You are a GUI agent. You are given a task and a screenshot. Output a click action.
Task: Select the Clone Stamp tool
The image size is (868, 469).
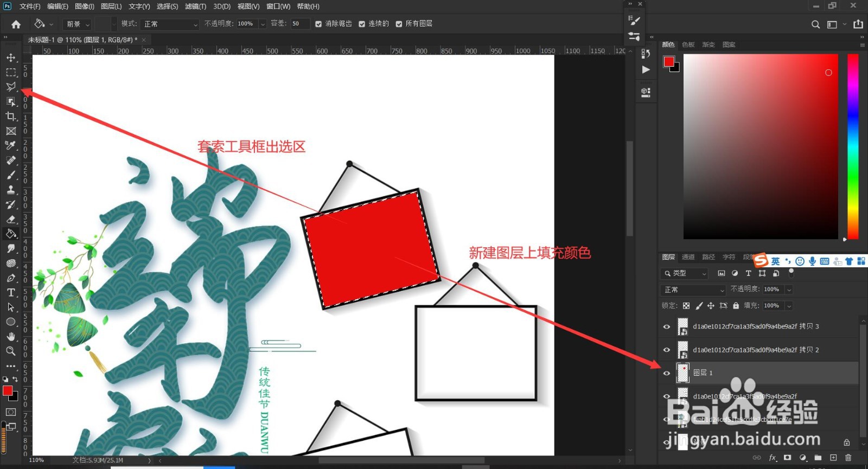(x=11, y=189)
